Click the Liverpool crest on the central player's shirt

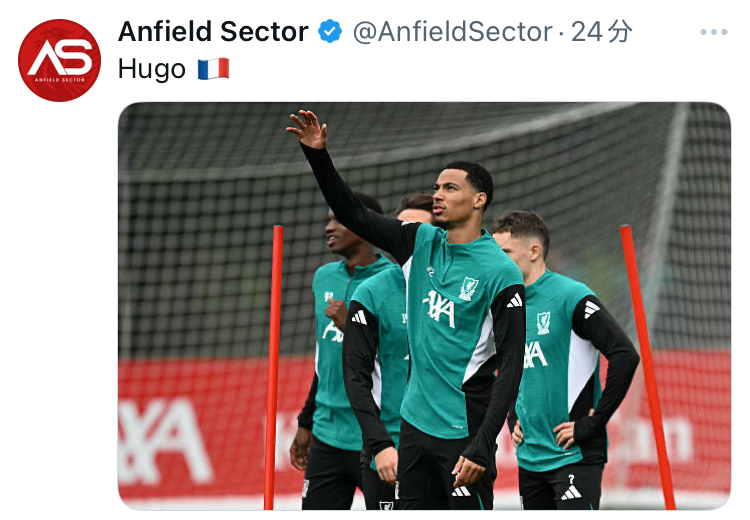click(x=468, y=288)
